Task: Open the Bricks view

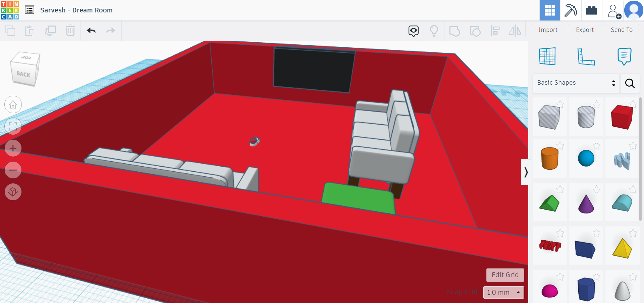Action: pos(592,10)
